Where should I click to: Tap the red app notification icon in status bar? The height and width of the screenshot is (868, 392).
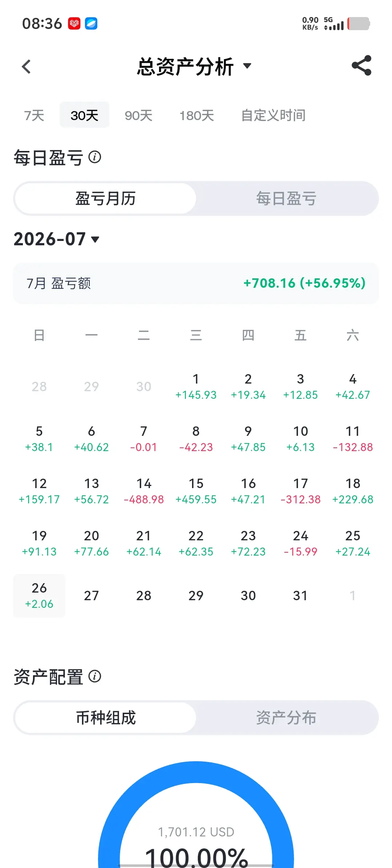tap(74, 24)
